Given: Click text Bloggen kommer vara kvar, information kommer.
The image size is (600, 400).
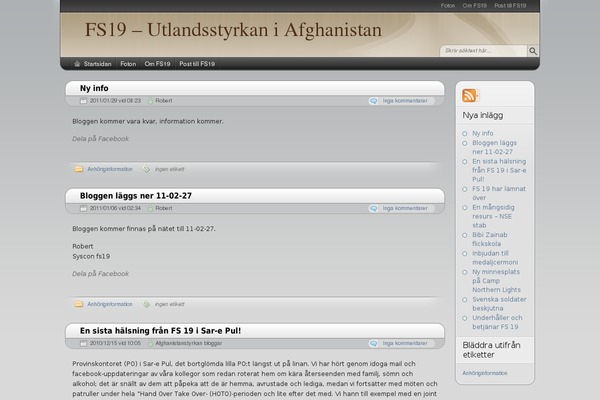Looking at the screenshot, I should click(148, 121).
